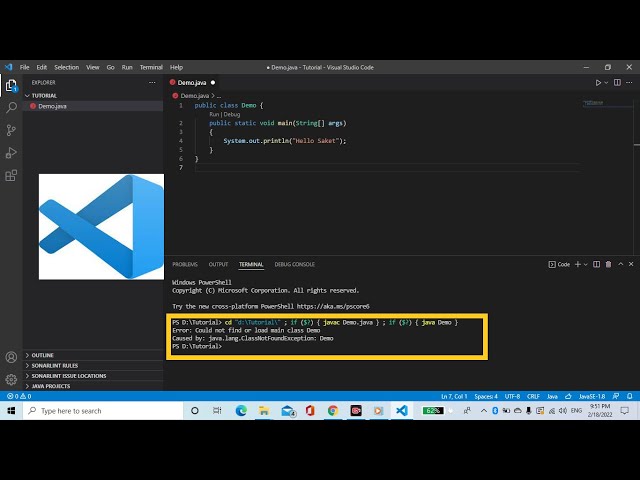This screenshot has height=480, width=640.
Task: Open Microsoft Edge from the taskbar
Action: click(241, 411)
